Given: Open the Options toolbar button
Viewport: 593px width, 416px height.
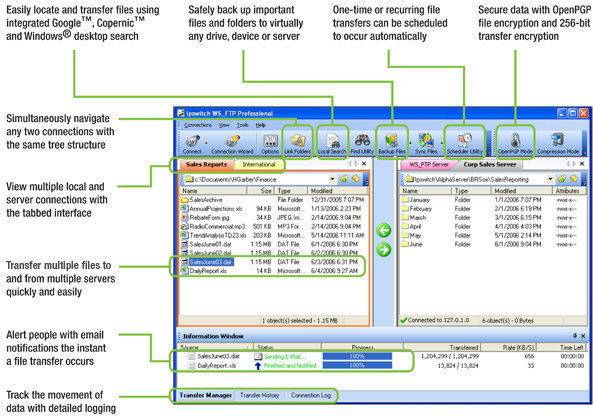Looking at the screenshot, I should click(x=270, y=144).
